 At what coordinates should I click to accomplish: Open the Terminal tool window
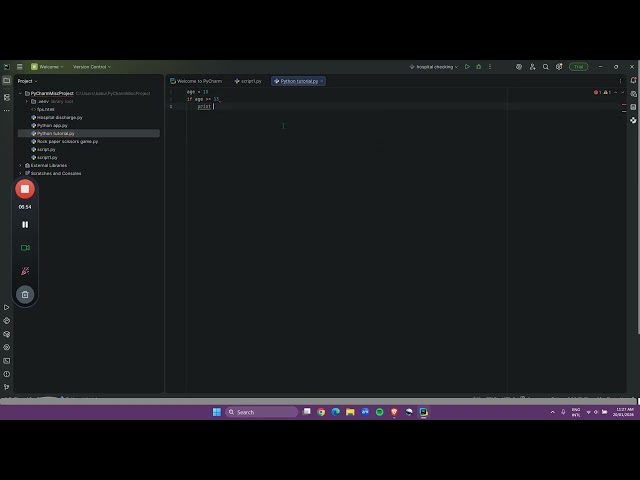7,361
